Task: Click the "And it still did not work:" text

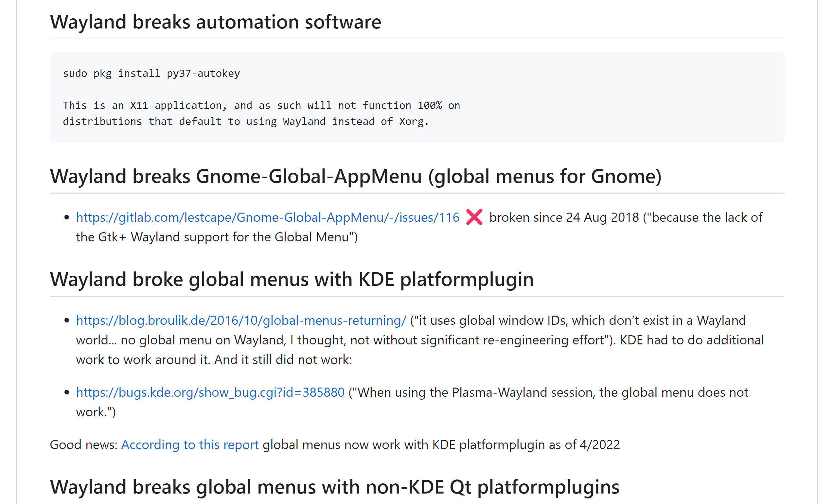Action: [283, 360]
